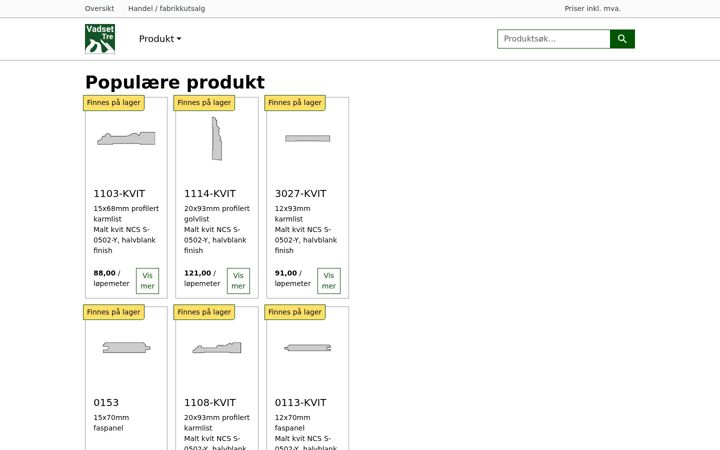Screen dimensions: 720x450
Task: Open the Oversikt link
Action: [x=100, y=8]
